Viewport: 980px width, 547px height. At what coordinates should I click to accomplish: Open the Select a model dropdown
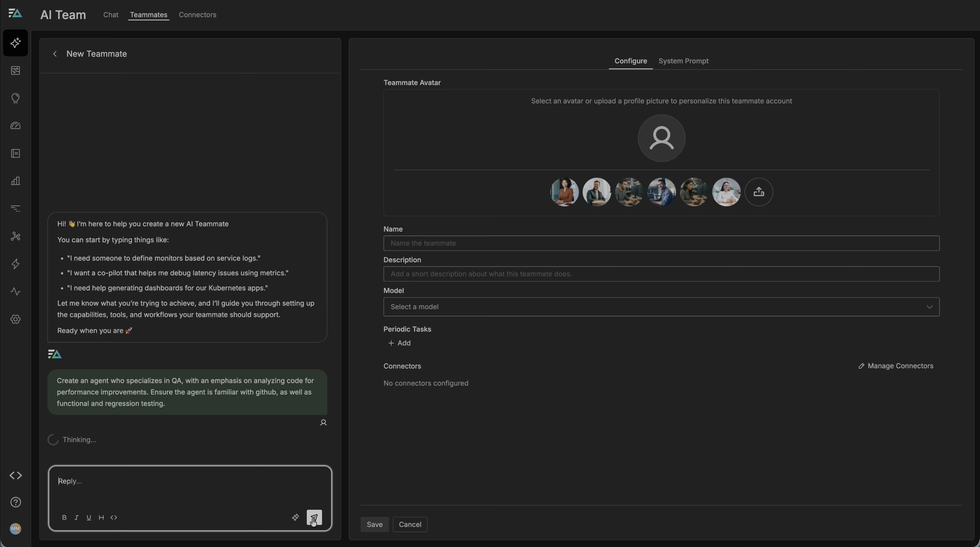(x=661, y=306)
